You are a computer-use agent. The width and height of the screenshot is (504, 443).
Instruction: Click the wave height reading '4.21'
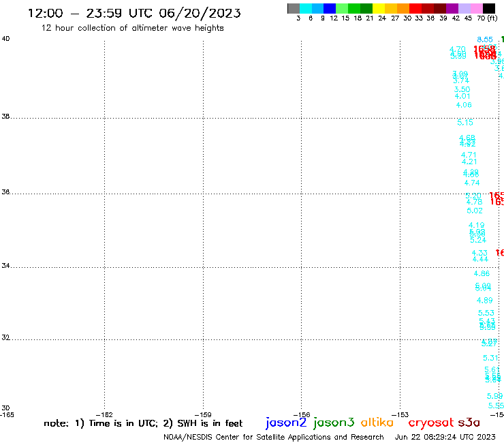point(469,162)
